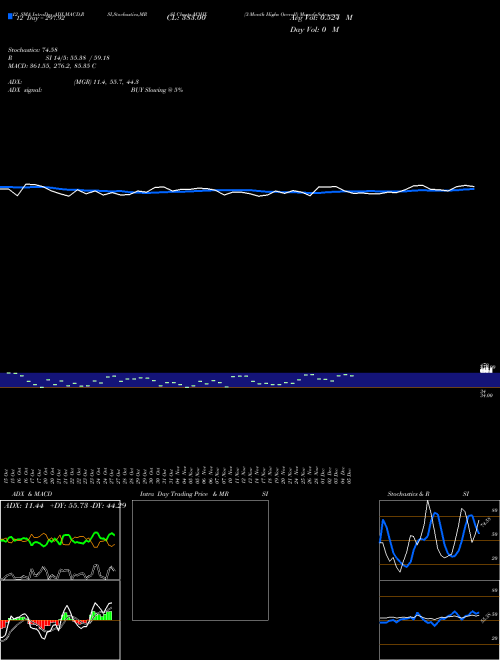
Task: Click the lower RSI oscillator chart
Action: [x=439, y=620]
